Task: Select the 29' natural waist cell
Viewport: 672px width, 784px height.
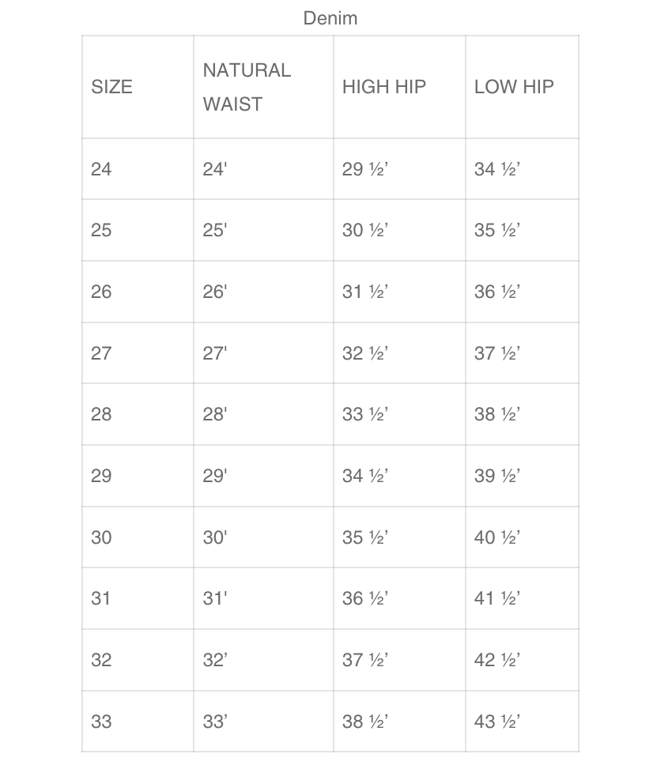Action: tap(214, 476)
